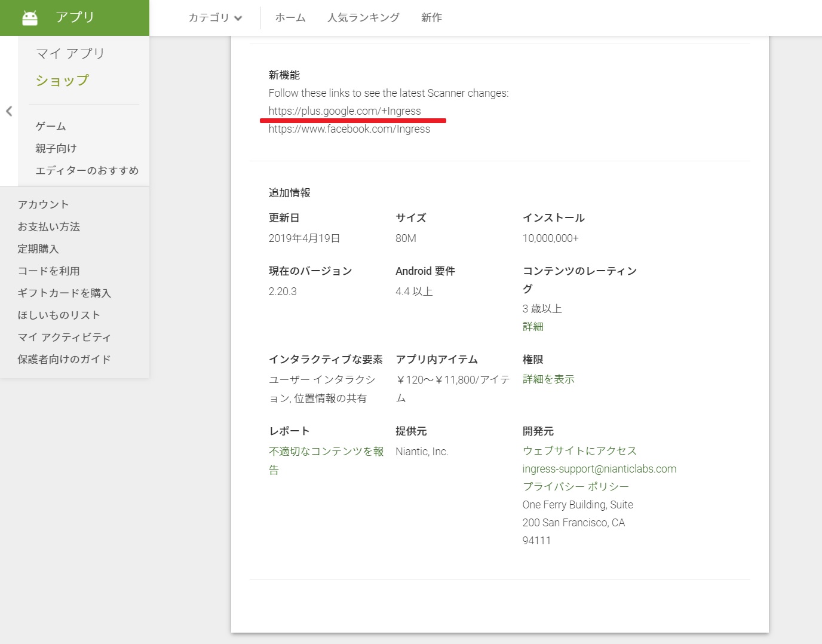Image resolution: width=822 pixels, height=644 pixels.
Task: Click the アプリ header title
Action: (75, 17)
